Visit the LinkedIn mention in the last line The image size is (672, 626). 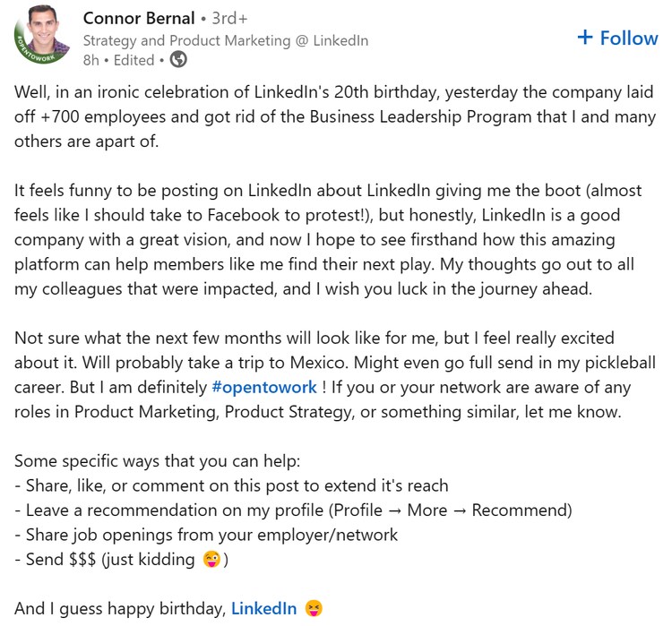click(x=263, y=609)
